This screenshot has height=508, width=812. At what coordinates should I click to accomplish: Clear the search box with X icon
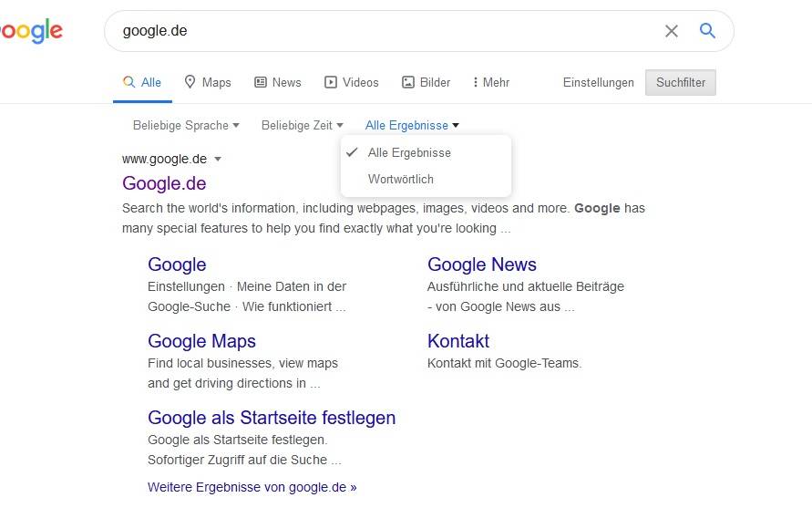click(672, 31)
